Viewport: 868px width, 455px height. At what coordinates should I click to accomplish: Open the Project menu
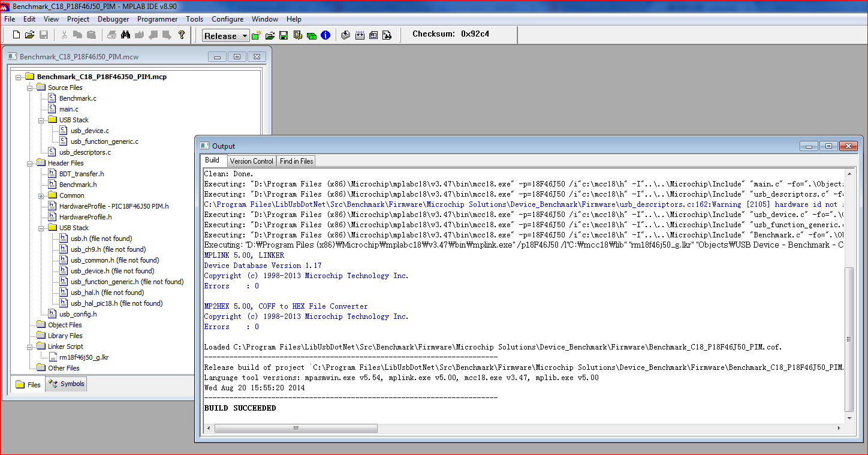pyautogui.click(x=78, y=19)
